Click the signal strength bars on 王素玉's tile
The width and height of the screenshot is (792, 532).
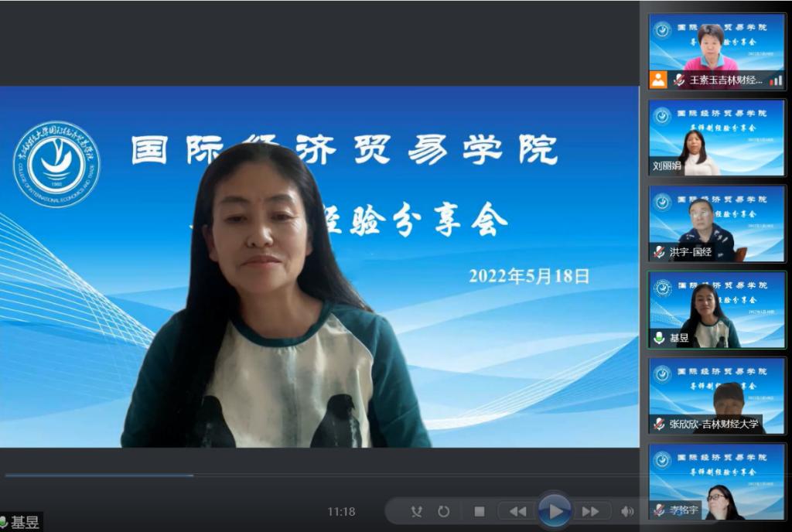pyautogui.click(x=776, y=80)
